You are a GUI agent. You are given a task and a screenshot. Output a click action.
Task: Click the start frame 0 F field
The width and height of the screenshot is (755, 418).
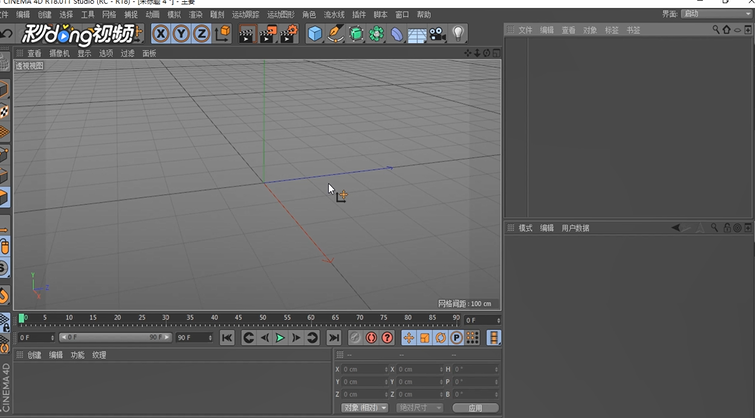pos(37,338)
